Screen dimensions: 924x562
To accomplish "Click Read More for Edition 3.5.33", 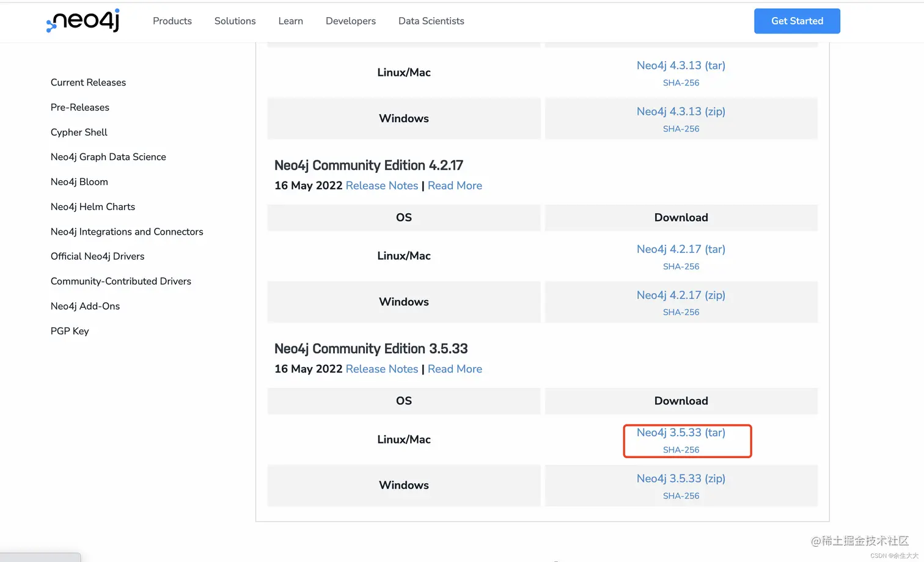I will 455,369.
